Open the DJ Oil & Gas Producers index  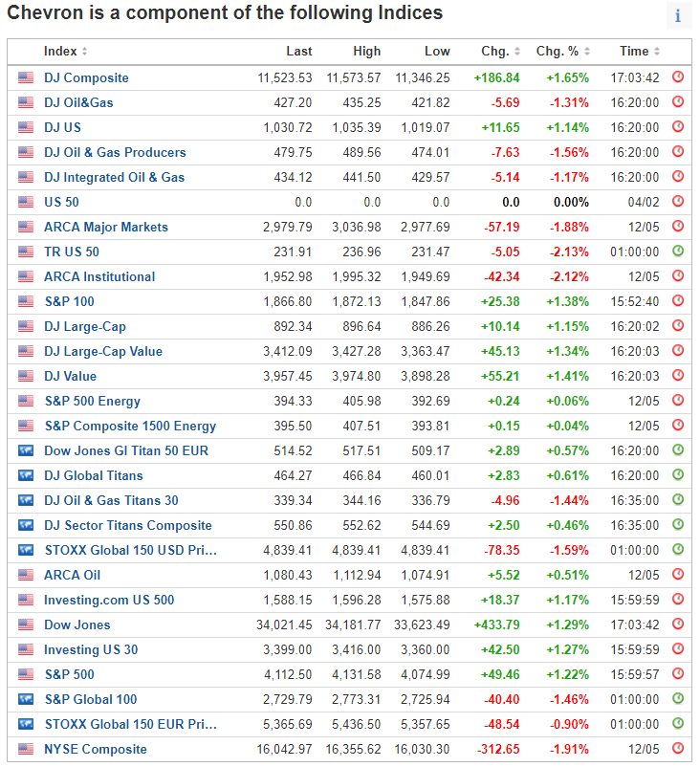click(115, 152)
